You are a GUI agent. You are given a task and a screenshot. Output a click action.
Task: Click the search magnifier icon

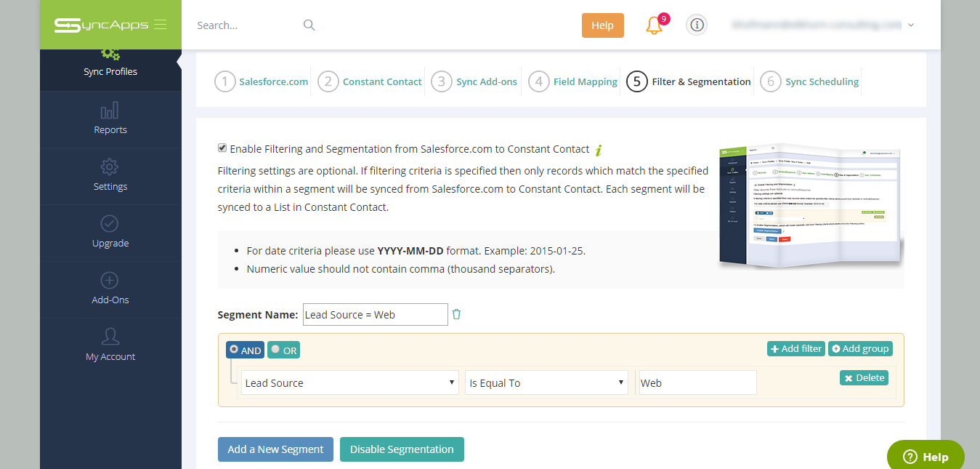point(309,25)
